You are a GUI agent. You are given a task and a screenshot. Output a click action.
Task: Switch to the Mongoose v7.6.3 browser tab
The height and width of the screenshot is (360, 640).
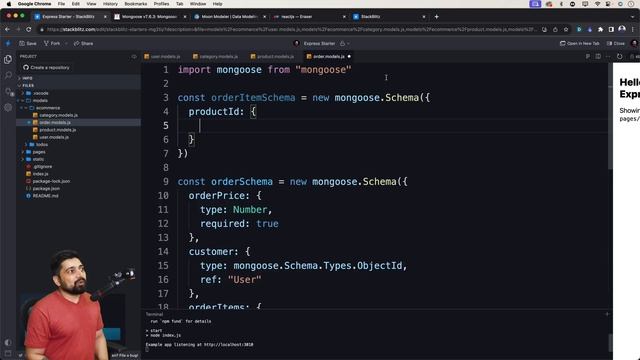click(149, 17)
